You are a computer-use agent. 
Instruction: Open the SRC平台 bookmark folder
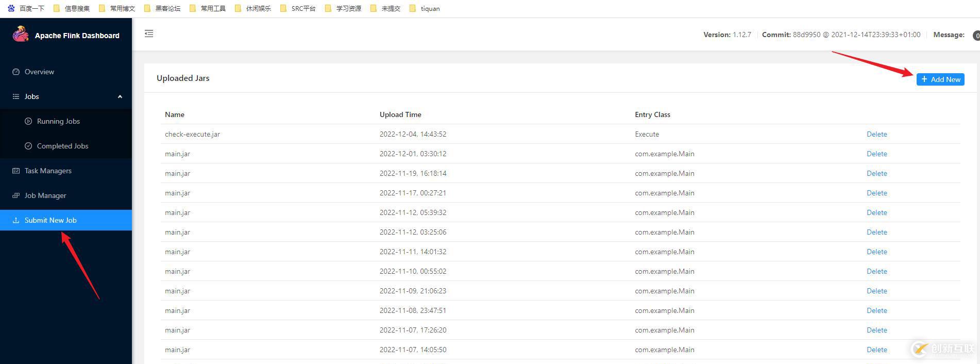click(298, 8)
